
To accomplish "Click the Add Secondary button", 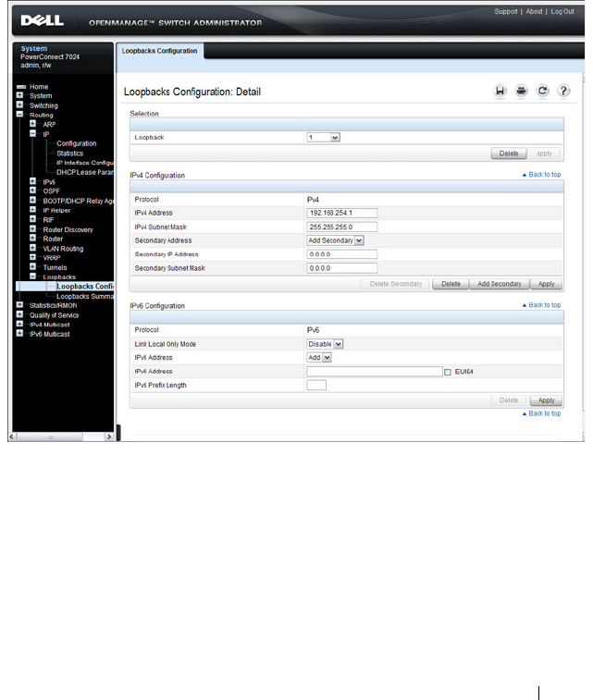I will tap(500, 284).
